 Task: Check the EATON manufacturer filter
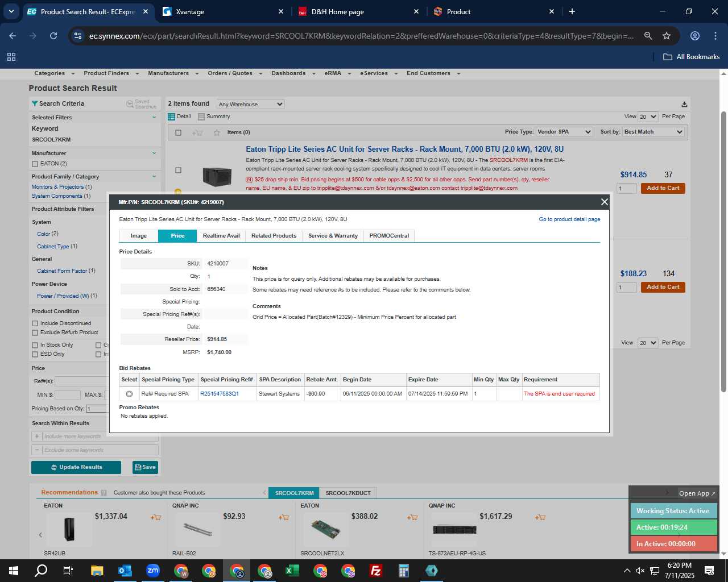(x=35, y=164)
